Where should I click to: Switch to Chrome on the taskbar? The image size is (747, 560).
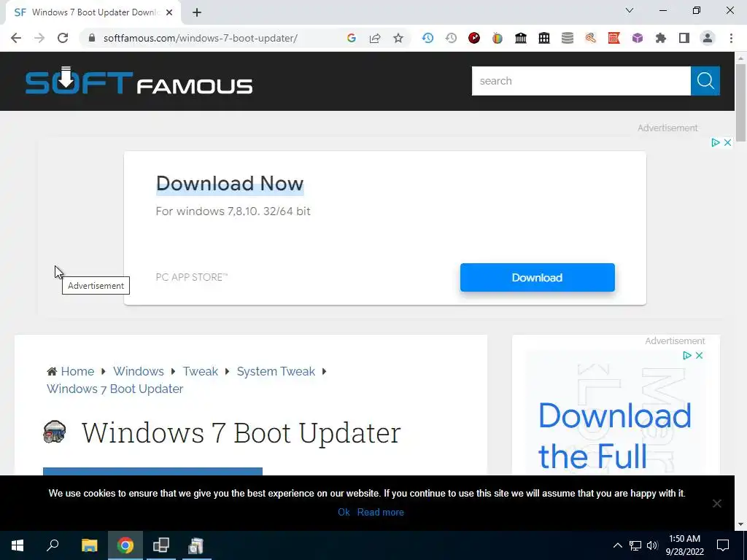click(125, 545)
